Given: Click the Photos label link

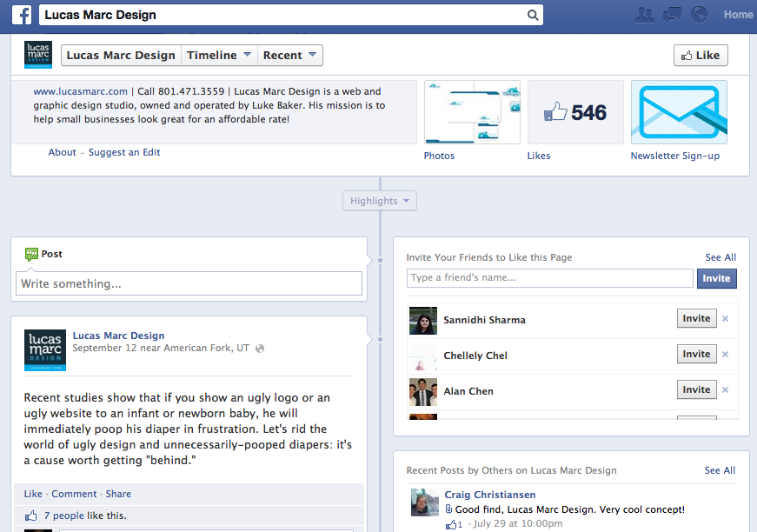Looking at the screenshot, I should click(439, 156).
